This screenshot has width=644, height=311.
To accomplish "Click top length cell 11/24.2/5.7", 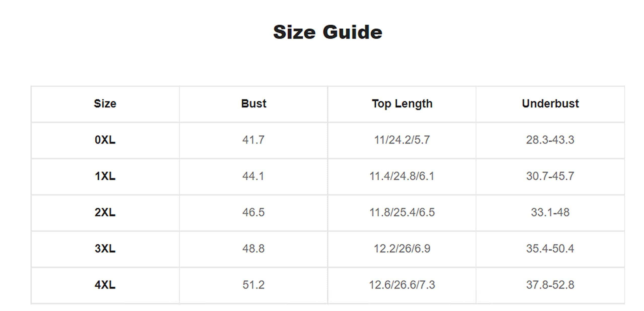I will pos(402,140).
